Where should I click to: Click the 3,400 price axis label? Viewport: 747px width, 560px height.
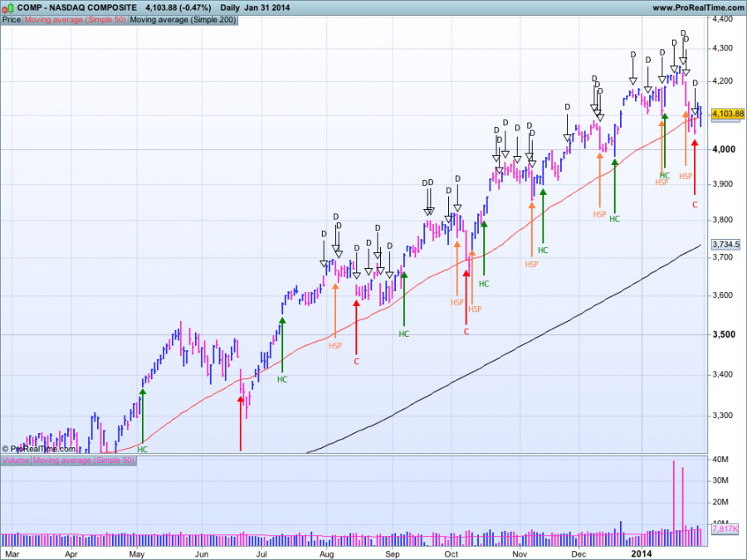pos(723,374)
